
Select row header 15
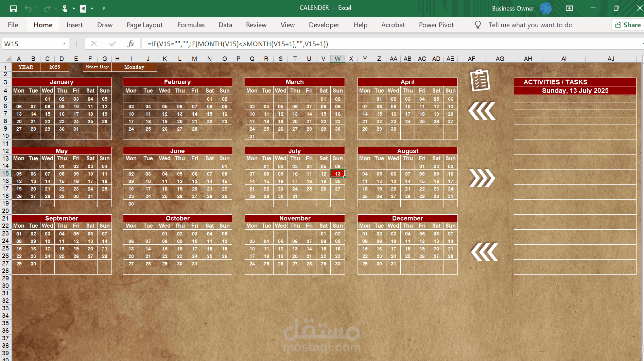point(6,174)
